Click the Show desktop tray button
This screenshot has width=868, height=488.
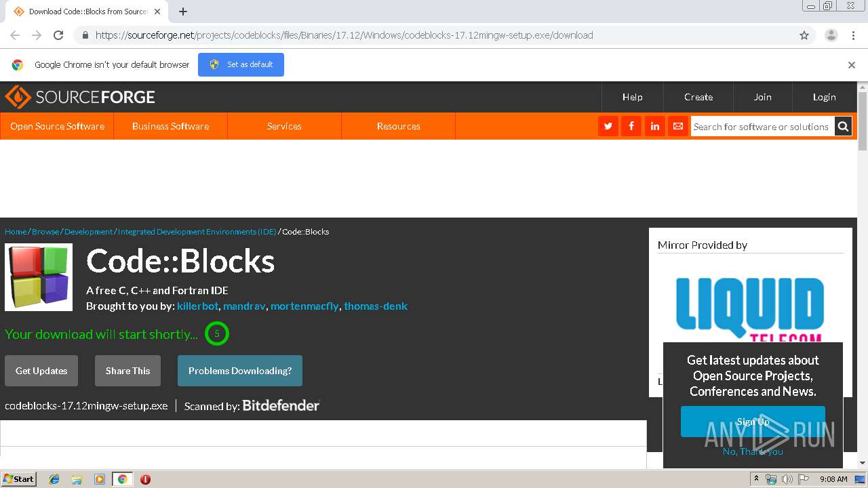coord(860,479)
